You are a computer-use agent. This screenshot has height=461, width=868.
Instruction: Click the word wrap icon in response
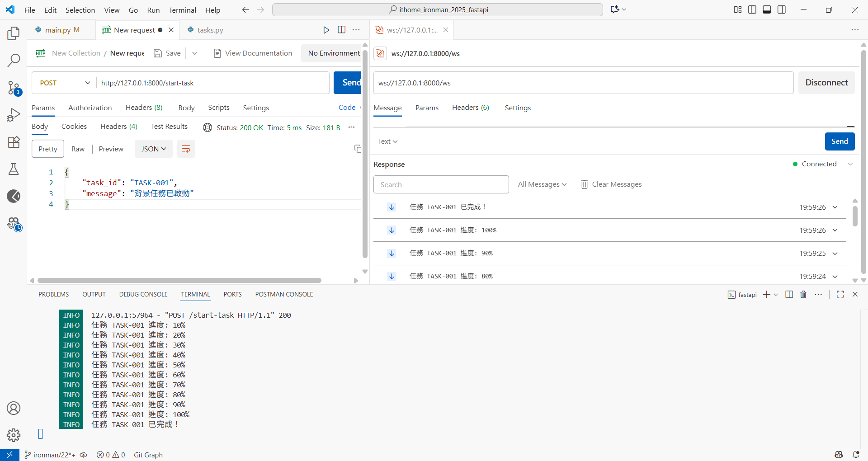coord(186,149)
